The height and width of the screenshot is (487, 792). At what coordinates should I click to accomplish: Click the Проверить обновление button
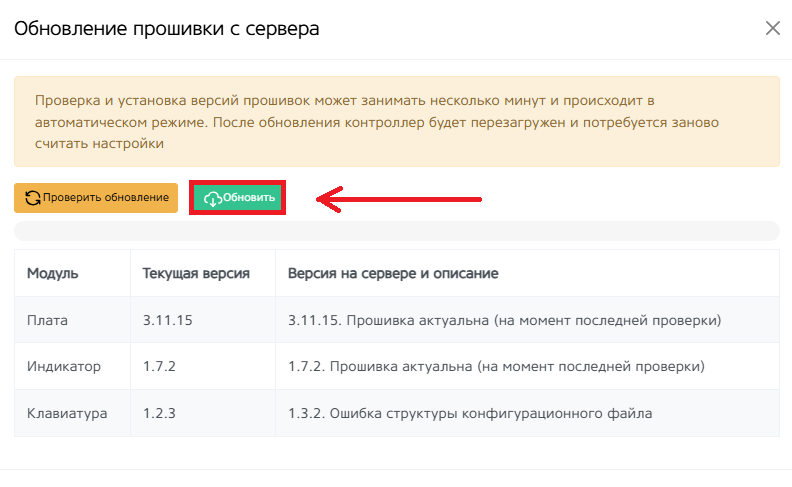(x=96, y=198)
